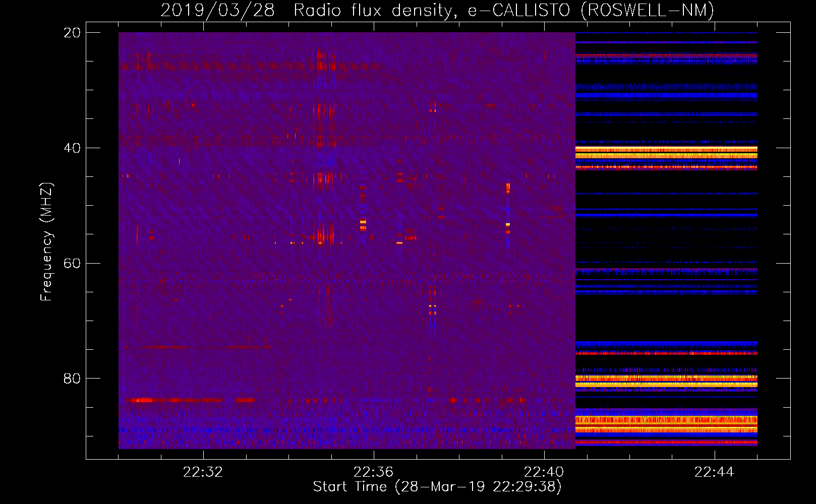Click the 80 frequency tick label
This screenshot has height=504, width=816.
pyautogui.click(x=72, y=379)
